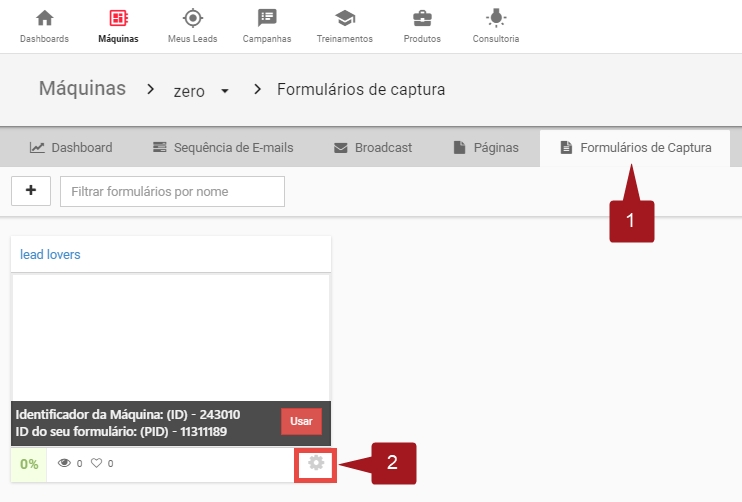Click the heart likes icon on form card
Screen dimensions: 742x502
click(97, 464)
